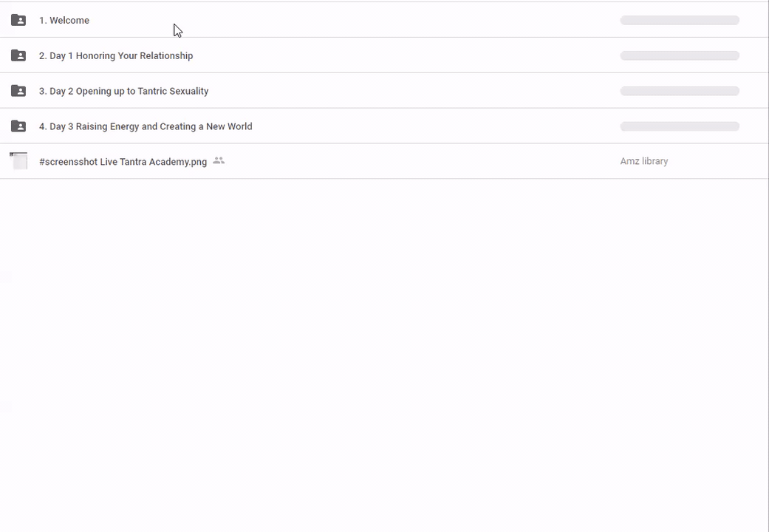
Task: Select the 1. Welcome folder name
Action: pyautogui.click(x=64, y=21)
